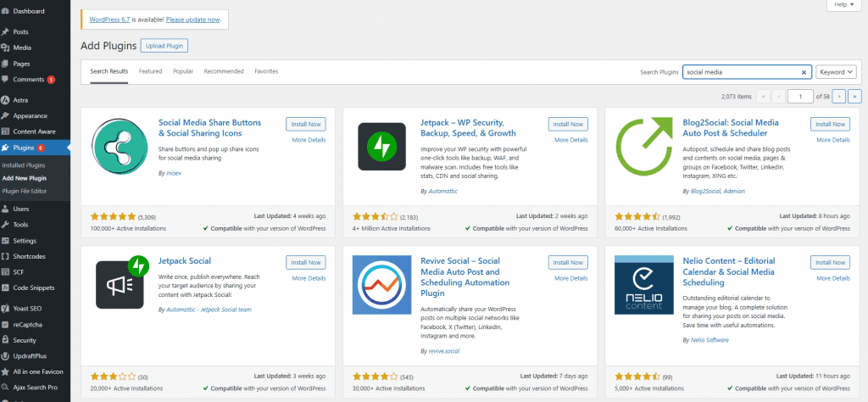Click the Revive Social plugin logo

[x=381, y=283]
